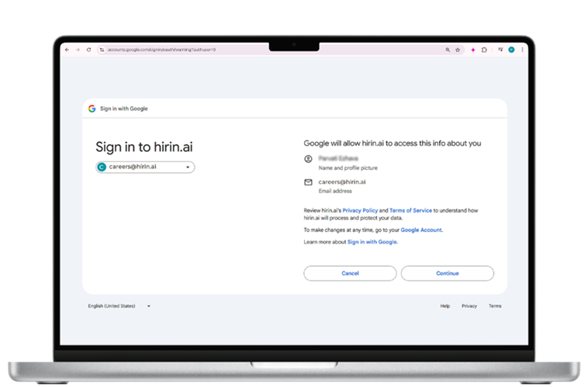Open the Privacy Policy link
The width and height of the screenshot is (588, 387).
click(x=360, y=210)
